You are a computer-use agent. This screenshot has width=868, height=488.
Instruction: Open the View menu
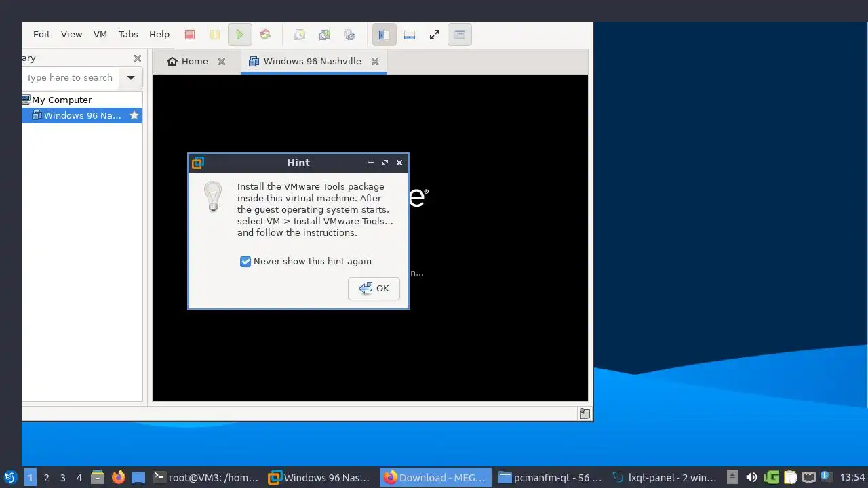click(71, 34)
